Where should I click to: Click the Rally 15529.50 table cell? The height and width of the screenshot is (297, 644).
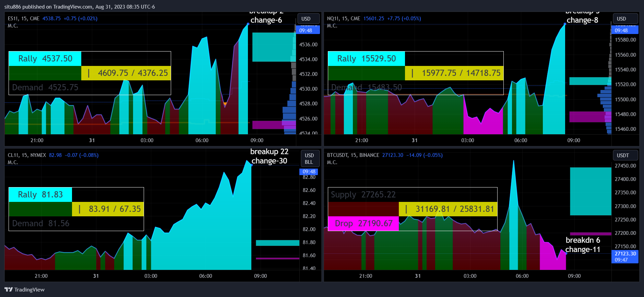[x=366, y=59]
